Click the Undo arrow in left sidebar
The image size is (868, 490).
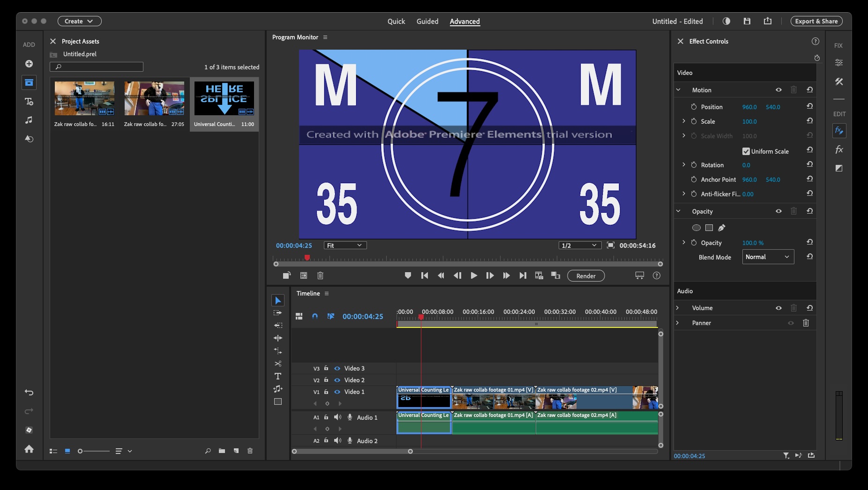tap(29, 393)
